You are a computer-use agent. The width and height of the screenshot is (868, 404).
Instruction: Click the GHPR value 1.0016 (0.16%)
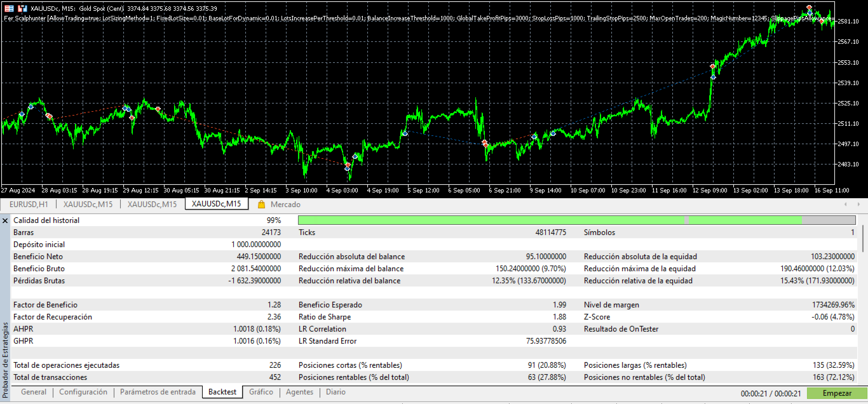click(257, 341)
